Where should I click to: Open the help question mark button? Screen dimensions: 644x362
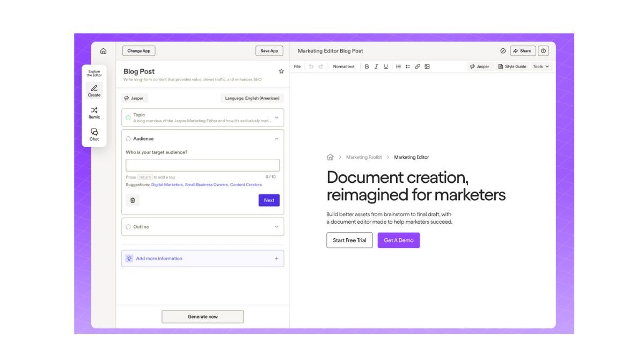[544, 51]
